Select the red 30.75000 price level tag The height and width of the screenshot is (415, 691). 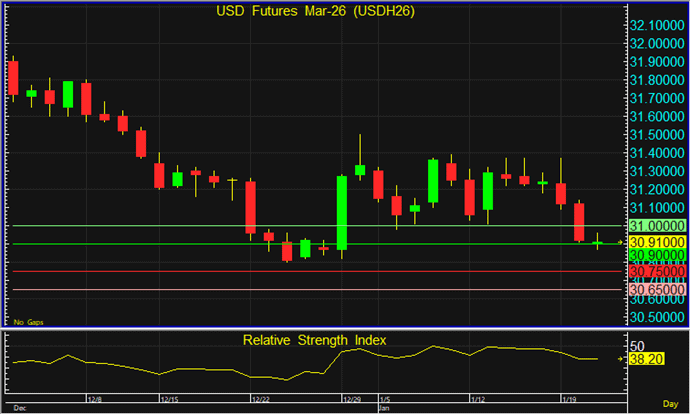coord(656,271)
